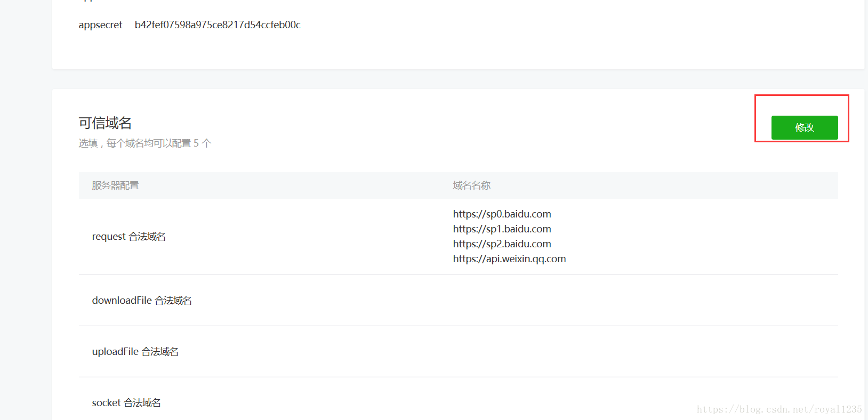The width and height of the screenshot is (868, 420).
Task: Click the blog.csdn.net watermark text
Action: 779,409
